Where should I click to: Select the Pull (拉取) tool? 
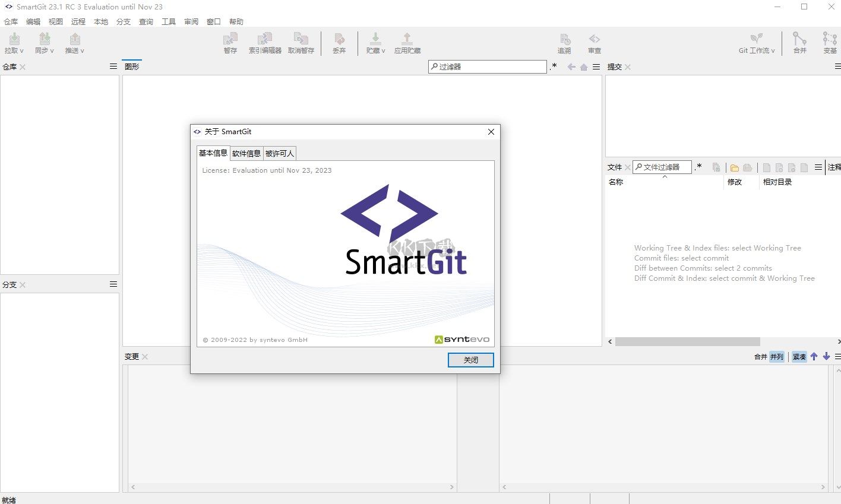point(13,42)
